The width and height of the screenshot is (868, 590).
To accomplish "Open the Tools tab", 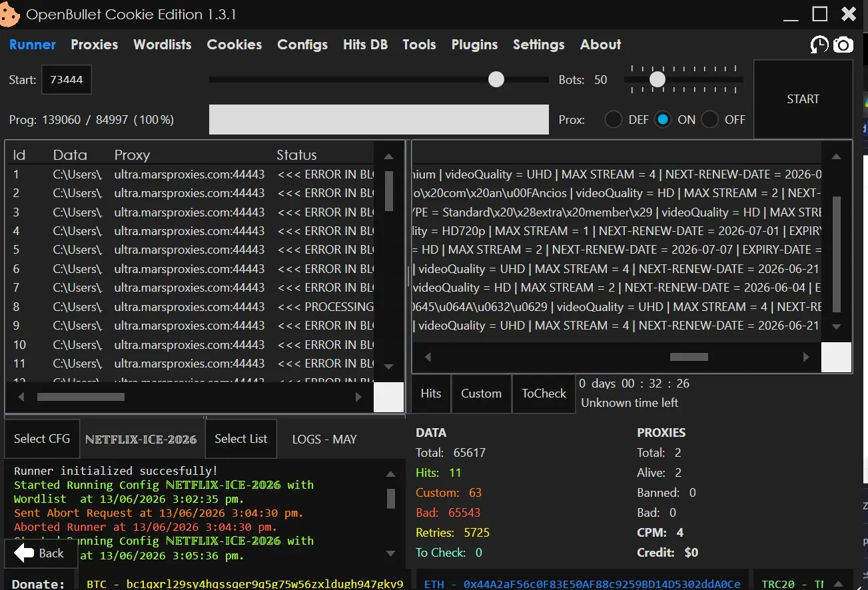I will 419,45.
